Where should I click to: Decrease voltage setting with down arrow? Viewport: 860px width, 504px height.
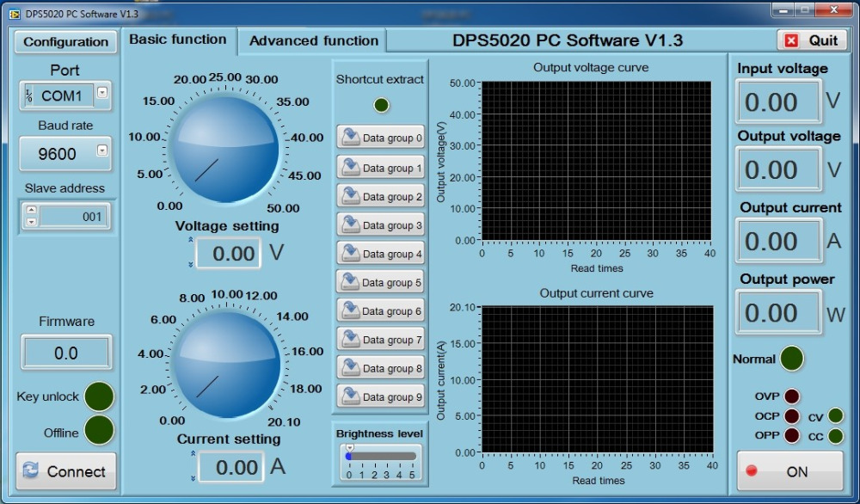click(x=191, y=264)
